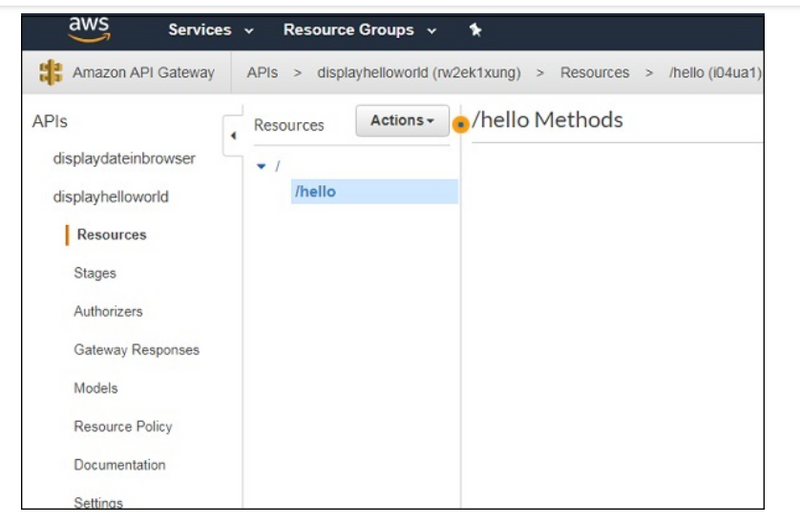Open the Resource Groups dropdown
This screenshot has height=521, width=800.
click(x=359, y=30)
